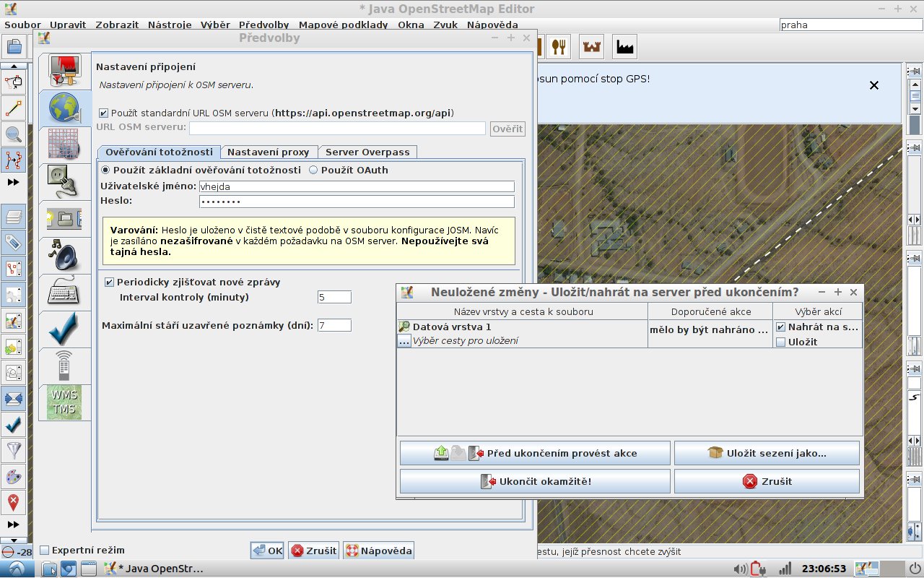Click Ukončit okamžitě! button
Image resolution: width=924 pixels, height=578 pixels.
coord(535,481)
